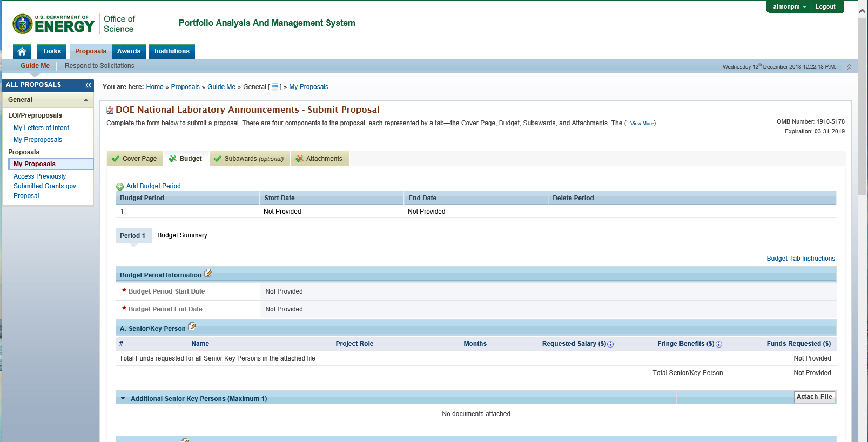Click Budget Period End Date 'Not Provided' value
This screenshot has width=868, height=442.
pos(284,309)
